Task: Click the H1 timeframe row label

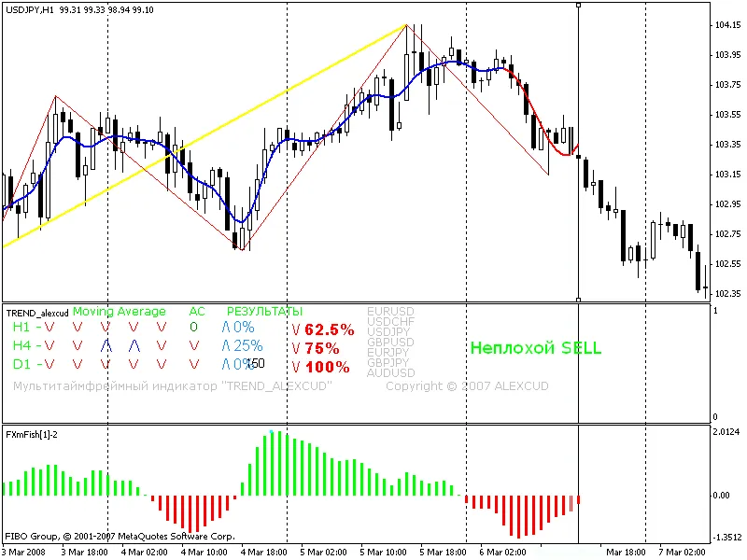Action: (21, 328)
